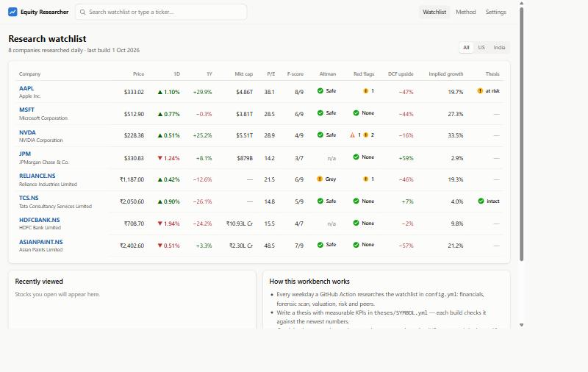Click ASIANPAINT.NS green Safe Altman icon
Viewport: 588px width, 372px height.
pos(320,245)
